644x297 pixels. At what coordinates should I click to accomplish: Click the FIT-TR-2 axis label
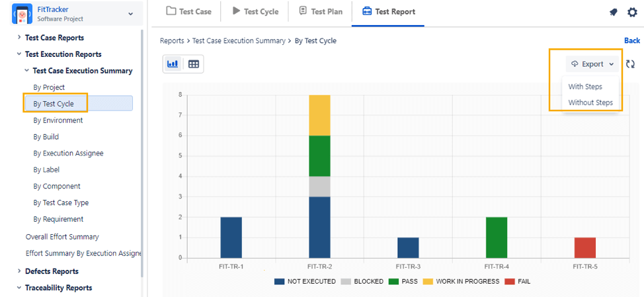319,267
